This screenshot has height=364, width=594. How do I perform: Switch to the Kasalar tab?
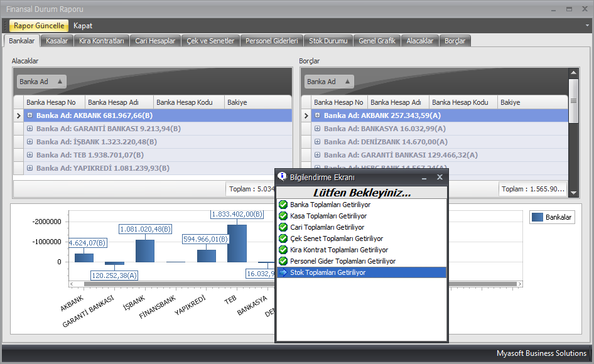click(x=57, y=41)
